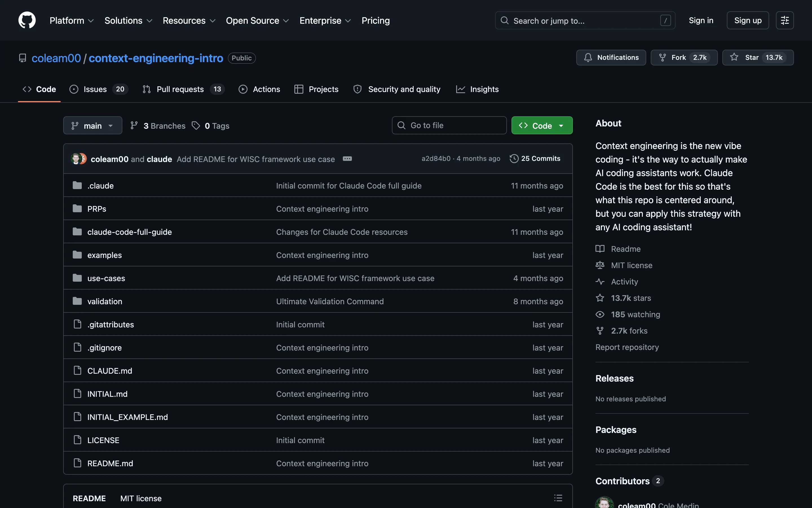Go to the Pricing page
The image size is (812, 508).
coord(376,21)
